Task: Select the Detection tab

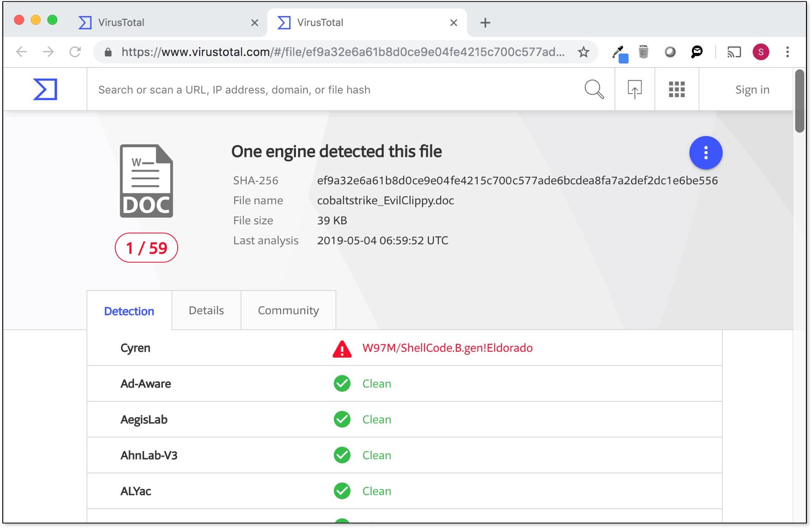Action: (x=129, y=311)
